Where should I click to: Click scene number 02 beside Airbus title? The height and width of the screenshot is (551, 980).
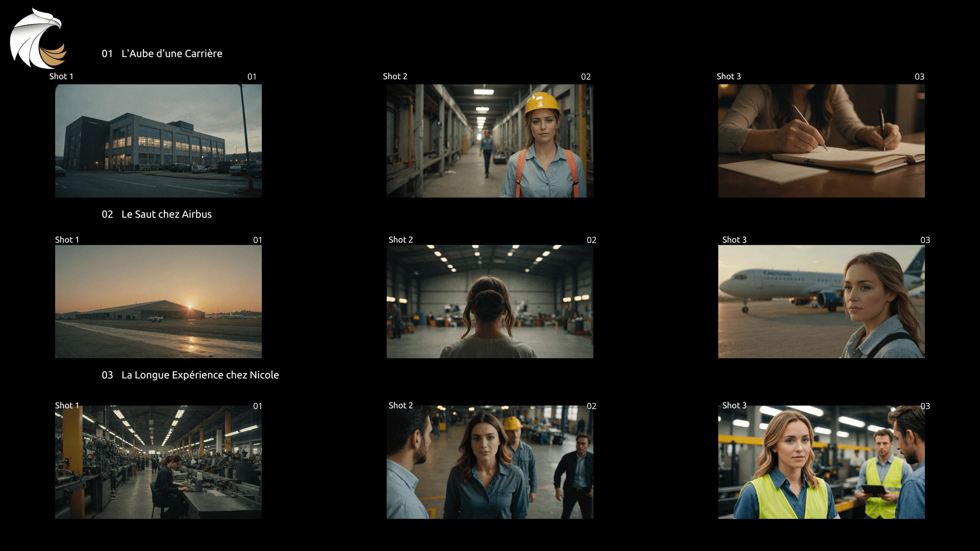coord(107,214)
